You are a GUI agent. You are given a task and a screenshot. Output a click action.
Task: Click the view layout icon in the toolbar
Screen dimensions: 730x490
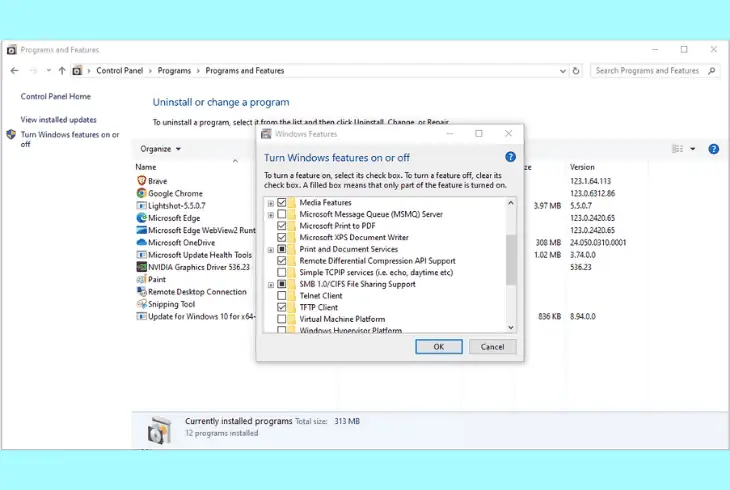tap(677, 149)
